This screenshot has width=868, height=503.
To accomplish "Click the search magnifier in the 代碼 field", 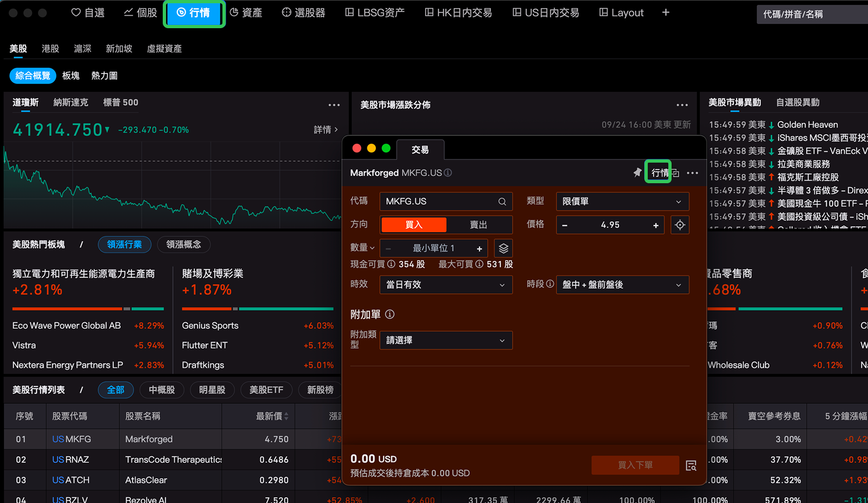I will (502, 202).
